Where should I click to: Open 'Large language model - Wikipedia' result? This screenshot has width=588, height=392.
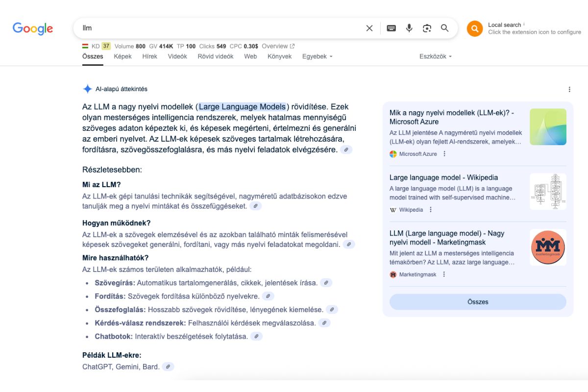tap(443, 177)
